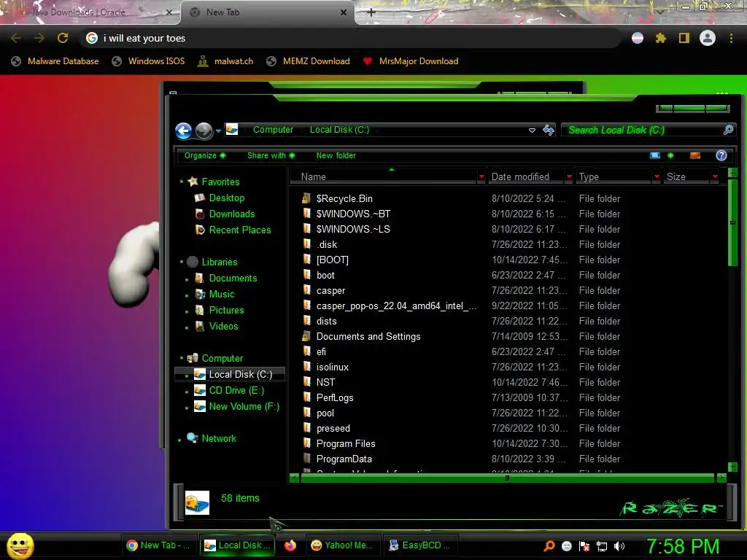Toggle the preview pane icon
Viewport: 747px width, 560px height.
(x=695, y=155)
